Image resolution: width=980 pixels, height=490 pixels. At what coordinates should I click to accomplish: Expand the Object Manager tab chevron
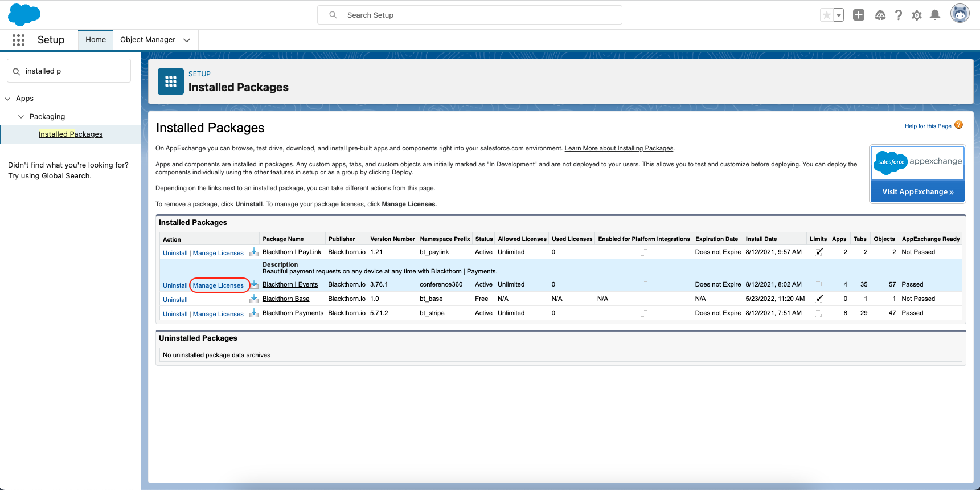pos(187,40)
